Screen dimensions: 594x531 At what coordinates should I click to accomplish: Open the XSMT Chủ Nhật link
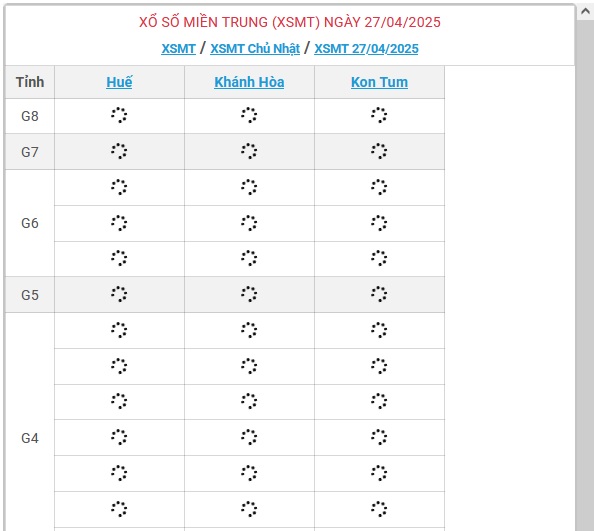[255, 49]
